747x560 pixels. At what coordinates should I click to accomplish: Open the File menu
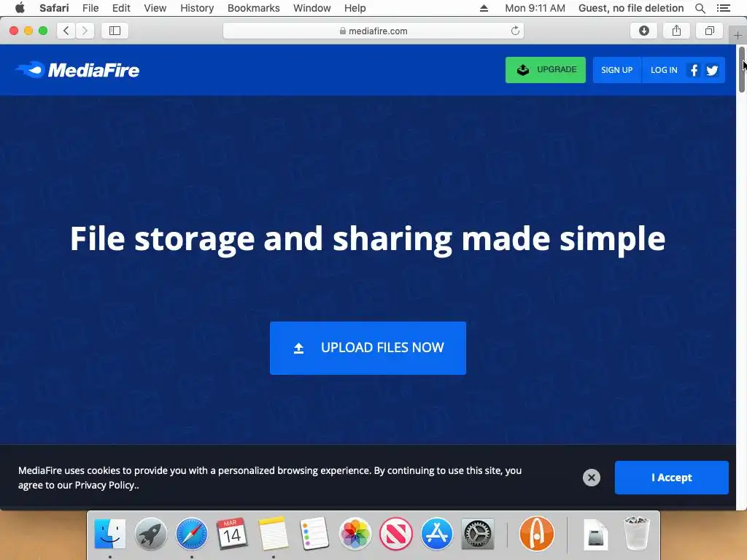90,8
